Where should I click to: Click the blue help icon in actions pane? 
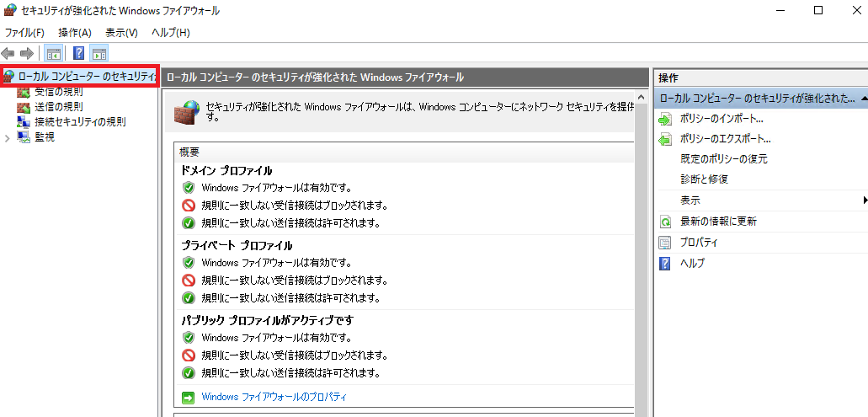[x=665, y=264]
